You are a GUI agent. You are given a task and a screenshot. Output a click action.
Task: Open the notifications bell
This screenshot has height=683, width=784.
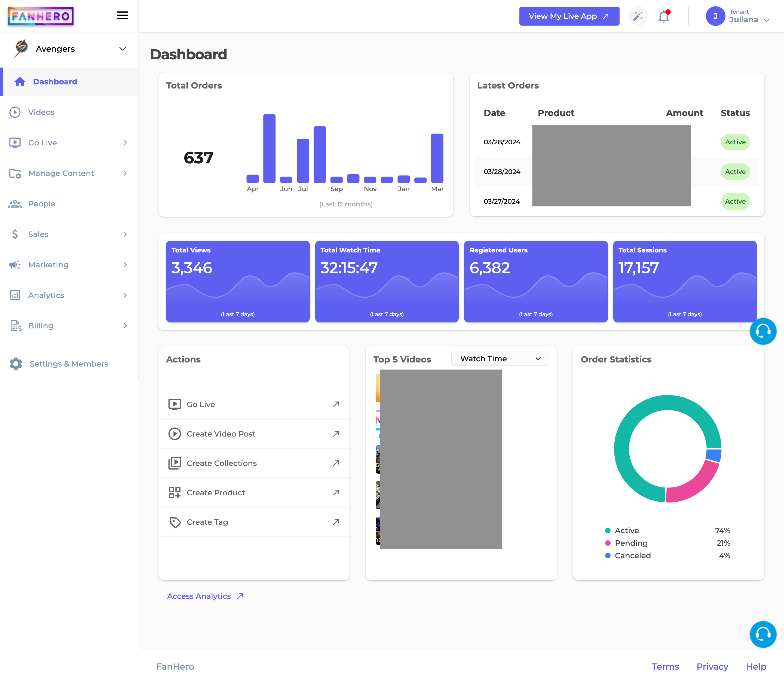tap(663, 16)
